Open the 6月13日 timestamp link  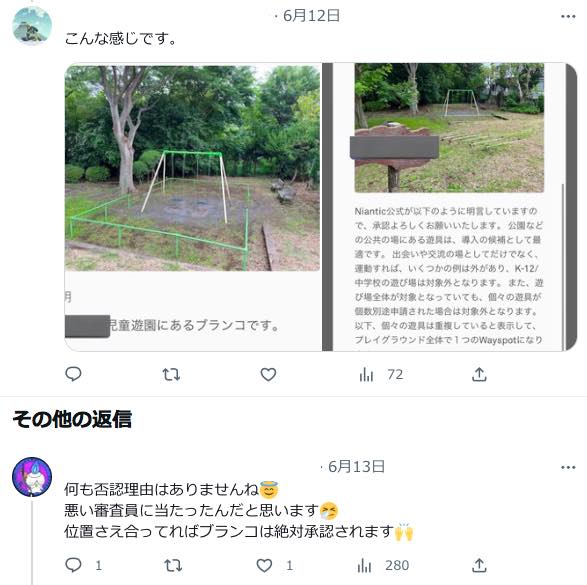(x=356, y=467)
